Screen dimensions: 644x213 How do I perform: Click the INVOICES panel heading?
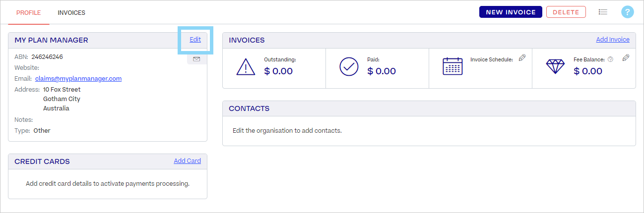click(247, 40)
